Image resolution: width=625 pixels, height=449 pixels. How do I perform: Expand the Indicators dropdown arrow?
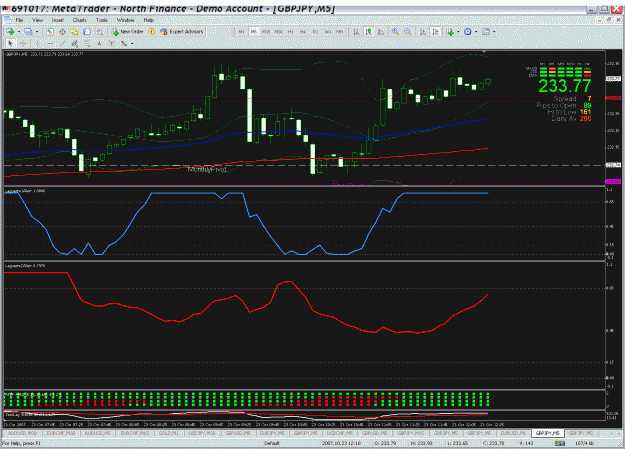pos(458,32)
